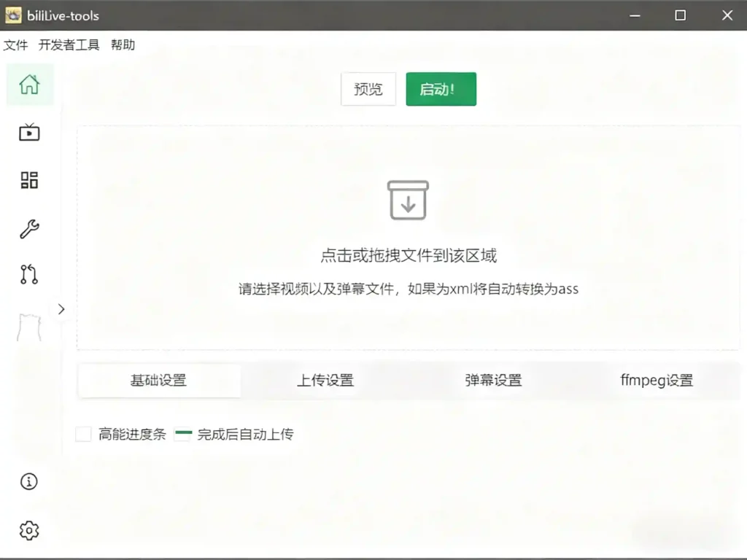The height and width of the screenshot is (560, 747).
Task: Disable the 完成后自动上传 toggle
Action: point(182,433)
